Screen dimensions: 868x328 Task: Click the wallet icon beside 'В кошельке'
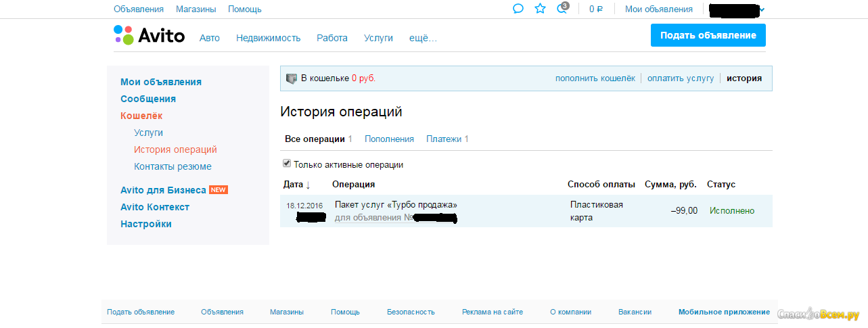(x=292, y=78)
